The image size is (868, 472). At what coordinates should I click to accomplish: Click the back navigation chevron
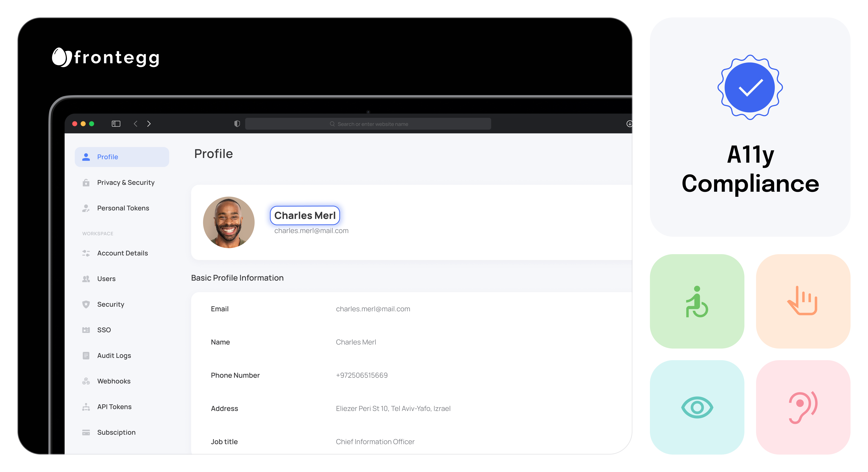coord(135,124)
